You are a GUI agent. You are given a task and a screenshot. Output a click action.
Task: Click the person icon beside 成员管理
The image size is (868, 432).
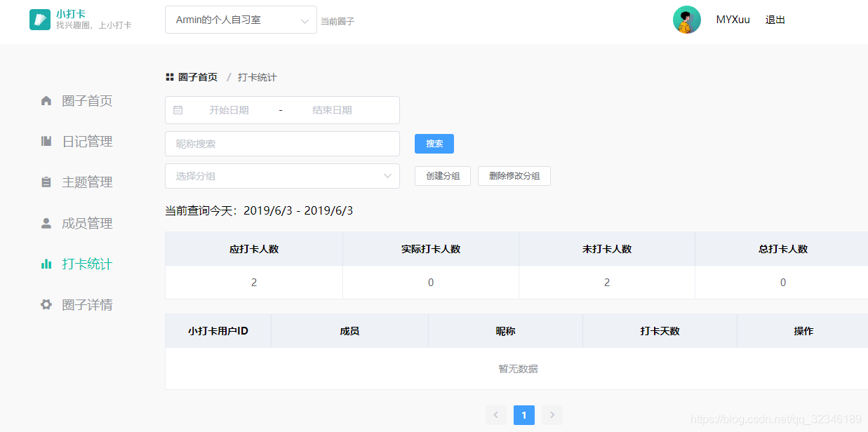46,223
